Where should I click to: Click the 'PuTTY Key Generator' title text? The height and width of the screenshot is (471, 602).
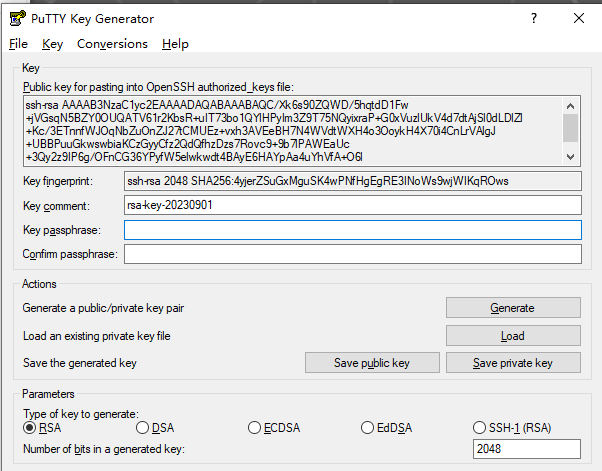93,19
